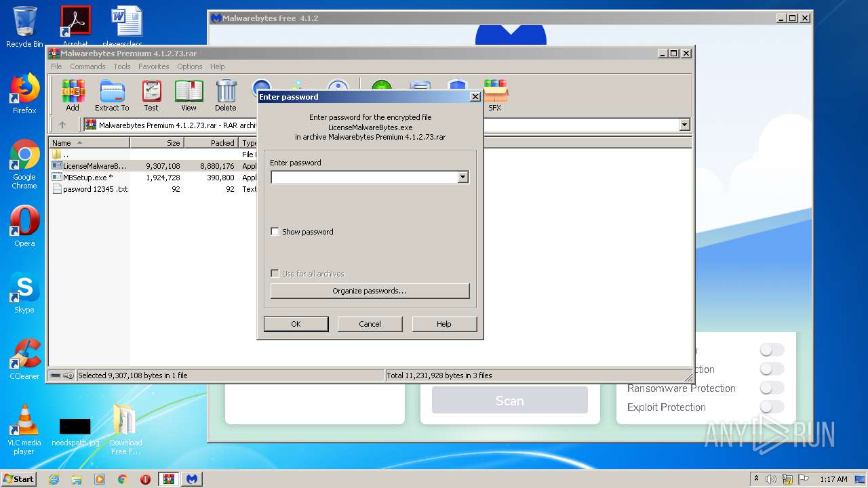Click the Organize passwords... button
This screenshot has width=868, height=488.
pyautogui.click(x=370, y=291)
